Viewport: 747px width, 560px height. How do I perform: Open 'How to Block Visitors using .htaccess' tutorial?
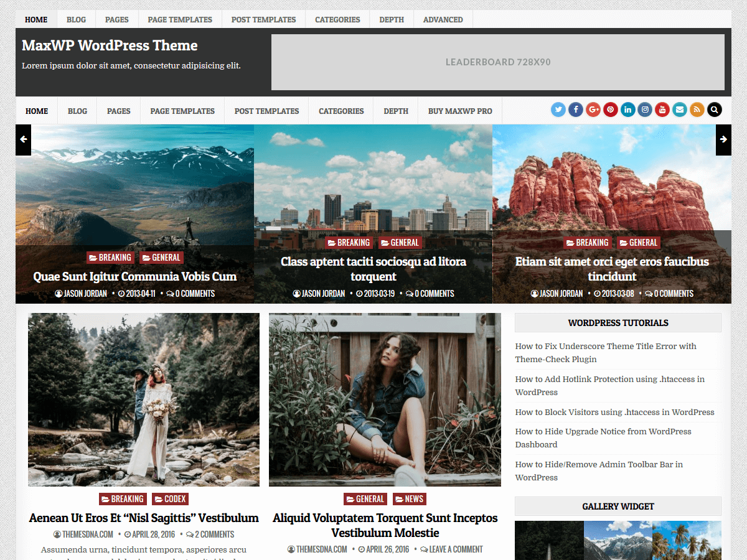tap(614, 412)
